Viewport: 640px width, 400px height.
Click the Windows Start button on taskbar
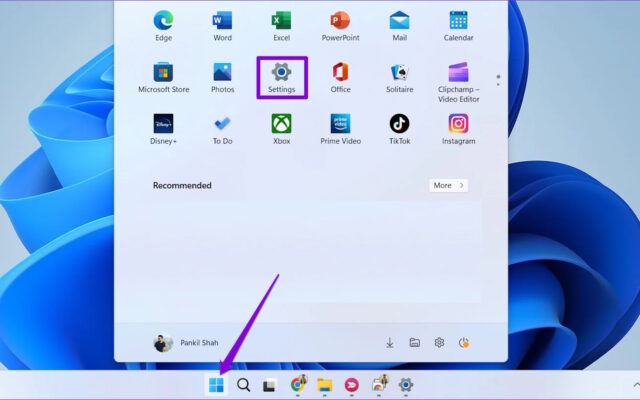pos(216,385)
